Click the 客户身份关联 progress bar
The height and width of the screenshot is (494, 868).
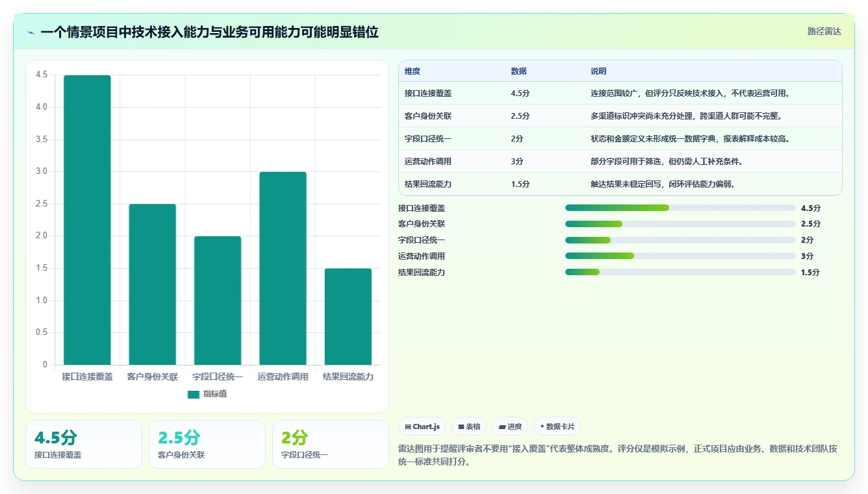click(680, 224)
